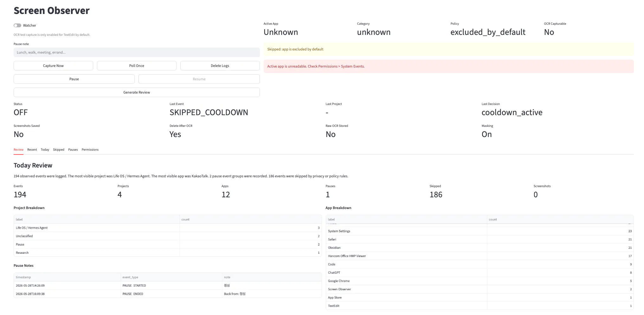The image size is (644, 315).
Task: Open the Permissions tab
Action: click(x=90, y=150)
